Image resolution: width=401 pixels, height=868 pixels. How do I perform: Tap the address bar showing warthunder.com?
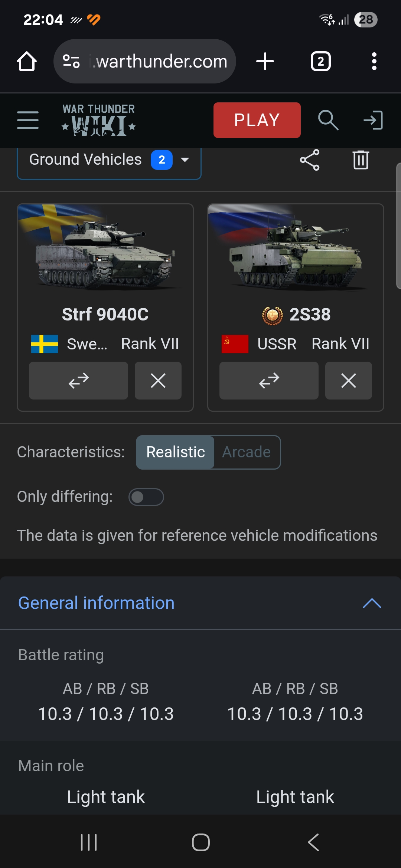[x=160, y=61]
